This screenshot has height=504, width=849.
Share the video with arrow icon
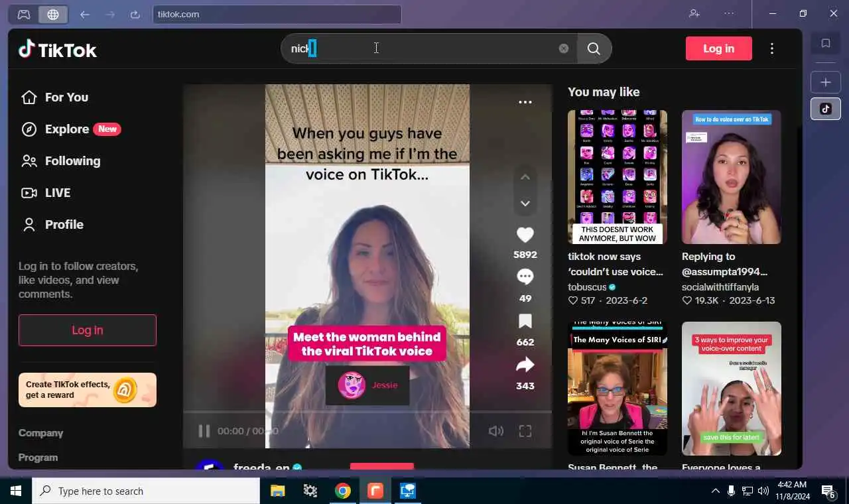pyautogui.click(x=525, y=365)
